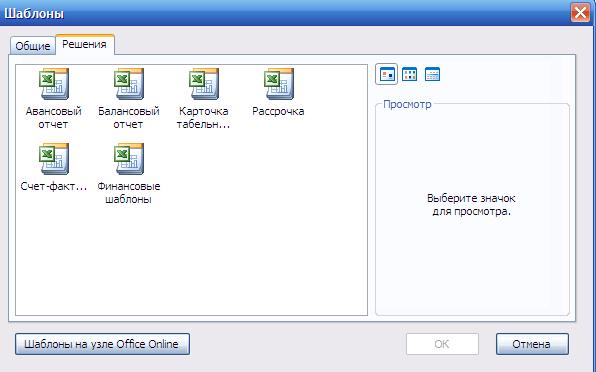This screenshot has height=372, width=596.
Task: Switch to large icons view
Action: (x=387, y=74)
